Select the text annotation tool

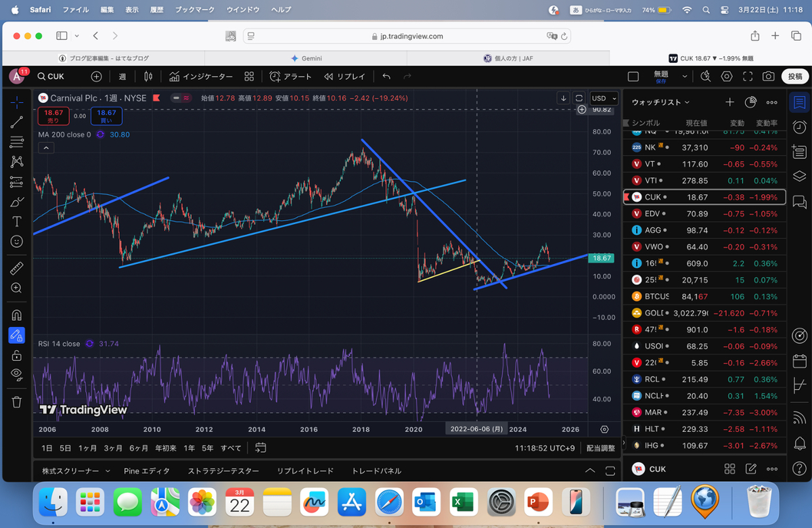[x=17, y=221]
